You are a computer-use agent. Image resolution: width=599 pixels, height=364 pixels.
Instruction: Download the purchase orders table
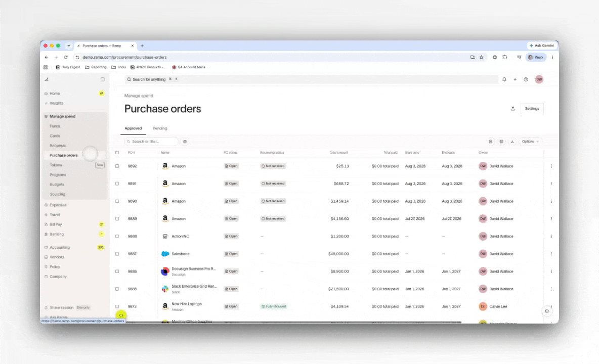[512, 142]
